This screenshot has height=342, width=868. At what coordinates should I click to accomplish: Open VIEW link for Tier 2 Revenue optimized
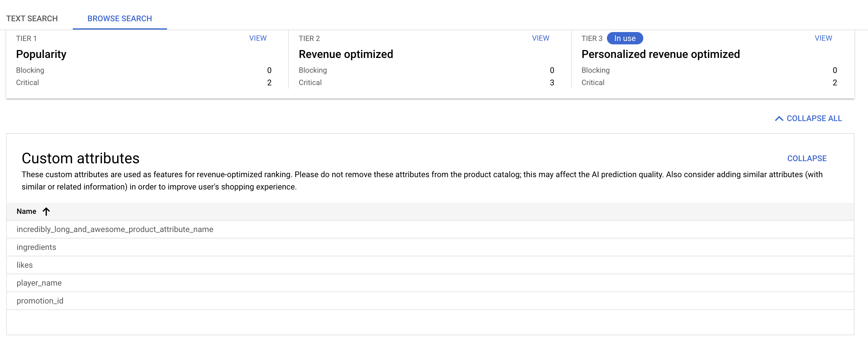point(540,39)
